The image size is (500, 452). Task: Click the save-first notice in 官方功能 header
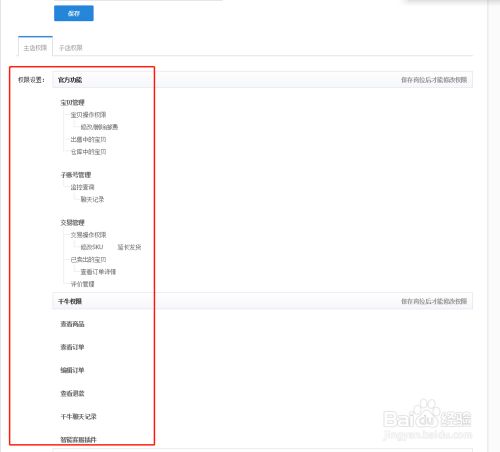click(x=434, y=80)
